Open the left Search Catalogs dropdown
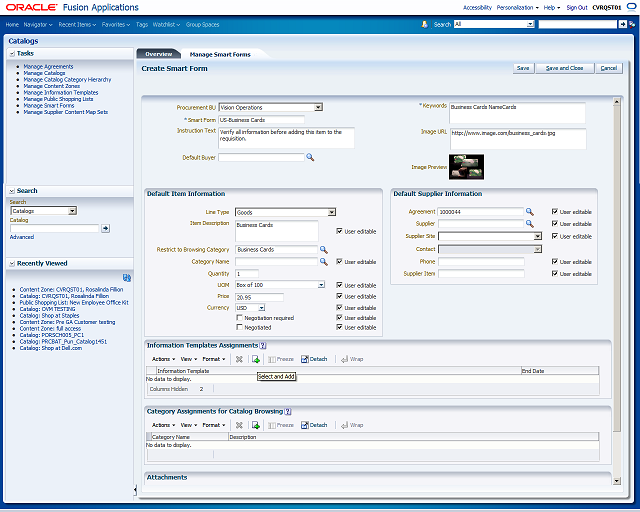The image size is (640, 512). point(72,211)
